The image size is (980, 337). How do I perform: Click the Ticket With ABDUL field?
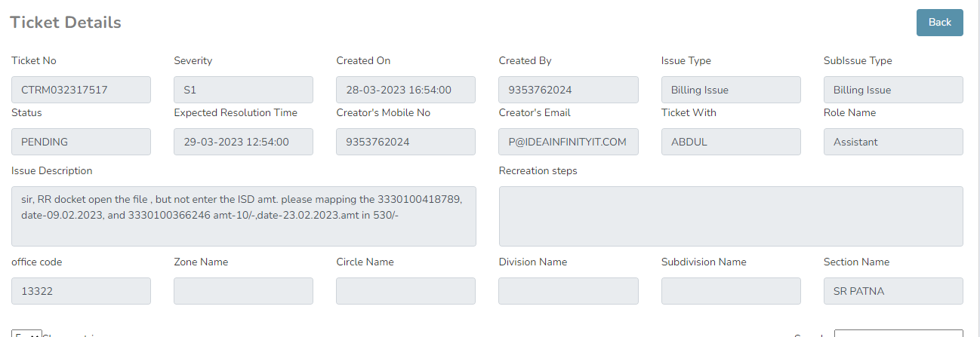coord(730,142)
